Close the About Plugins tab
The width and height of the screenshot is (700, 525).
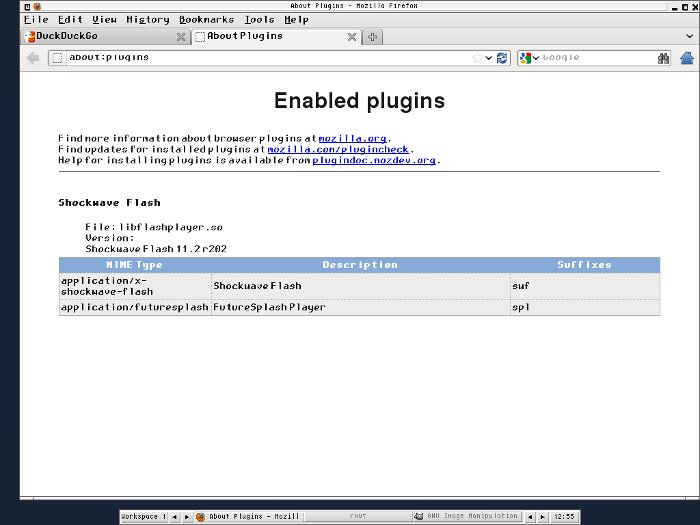(352, 37)
